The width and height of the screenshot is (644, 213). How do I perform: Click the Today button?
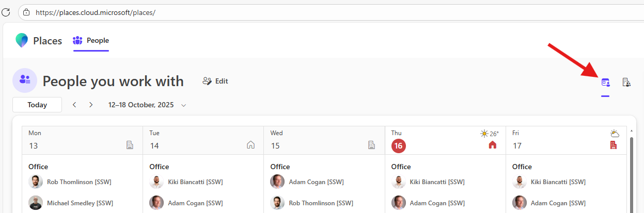coord(37,105)
